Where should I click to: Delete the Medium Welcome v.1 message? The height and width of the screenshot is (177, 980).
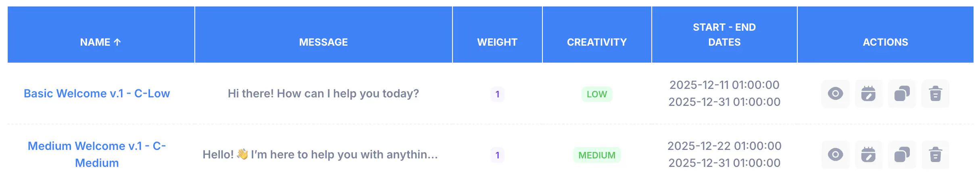(935, 155)
